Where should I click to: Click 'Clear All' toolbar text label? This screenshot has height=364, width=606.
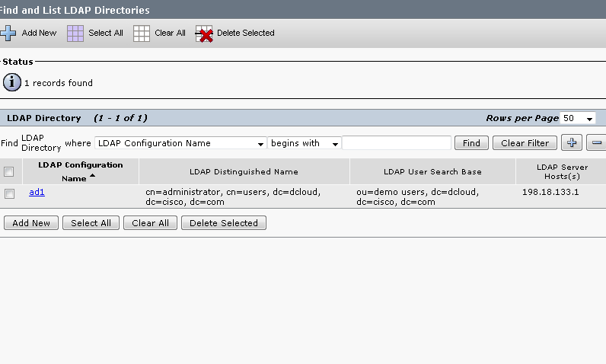(170, 33)
